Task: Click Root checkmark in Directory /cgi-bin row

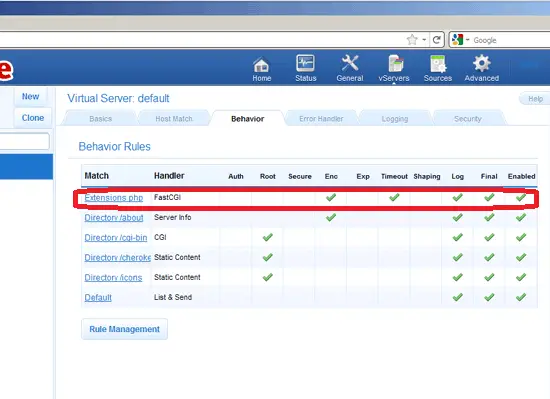Action: (x=268, y=237)
